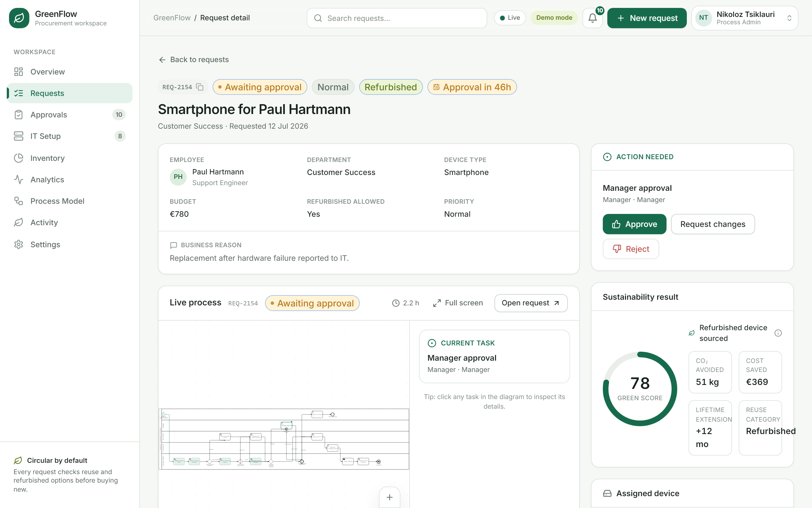Click Open request button
Viewport: 812px width, 508px height.
point(531,303)
